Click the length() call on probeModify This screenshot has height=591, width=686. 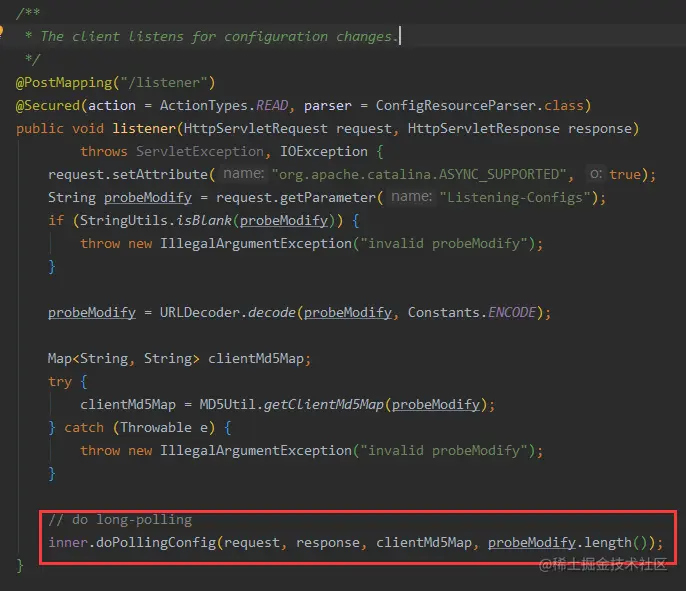(x=616, y=542)
